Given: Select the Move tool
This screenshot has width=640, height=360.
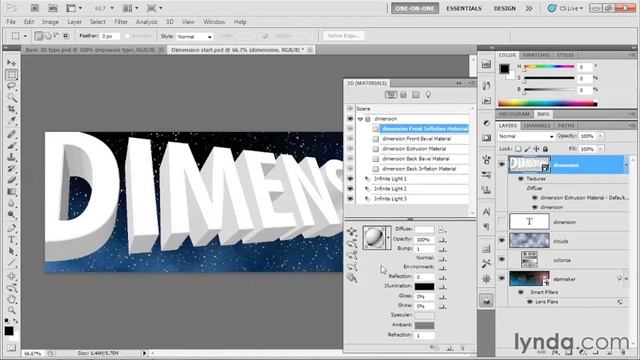Looking at the screenshot, I should click(11, 63).
